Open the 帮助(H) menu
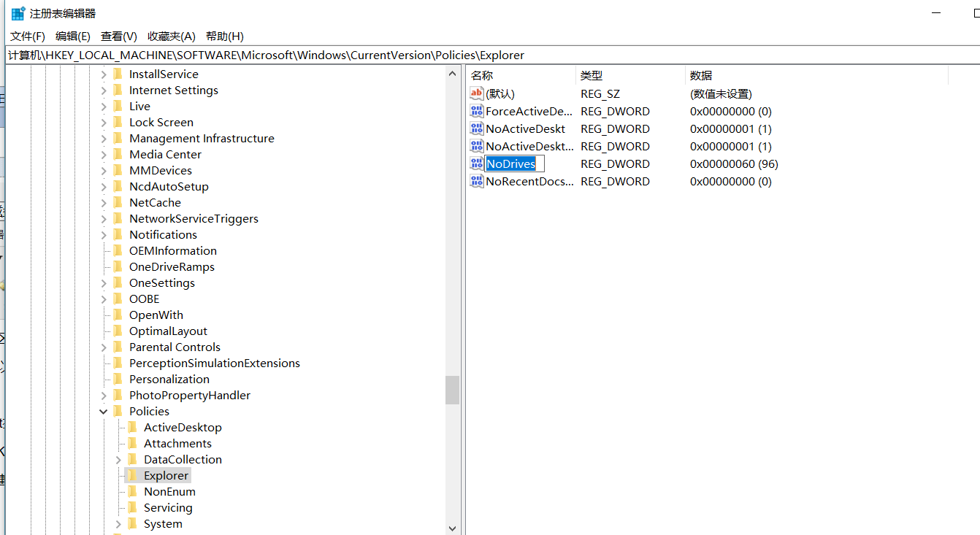Image resolution: width=980 pixels, height=535 pixels. (x=224, y=36)
